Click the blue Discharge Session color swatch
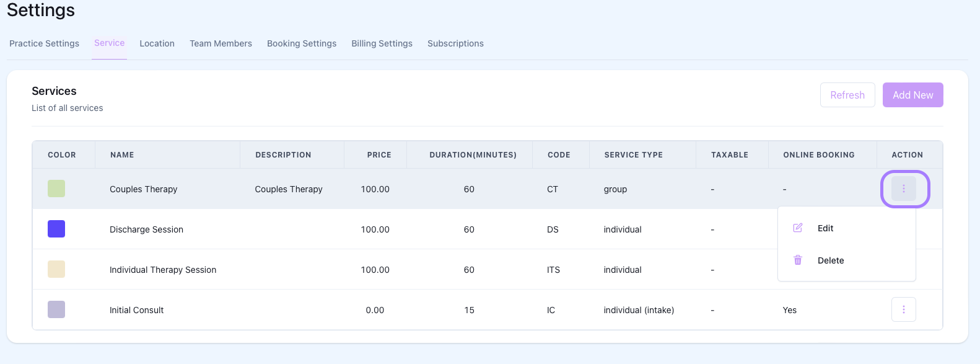 56,229
